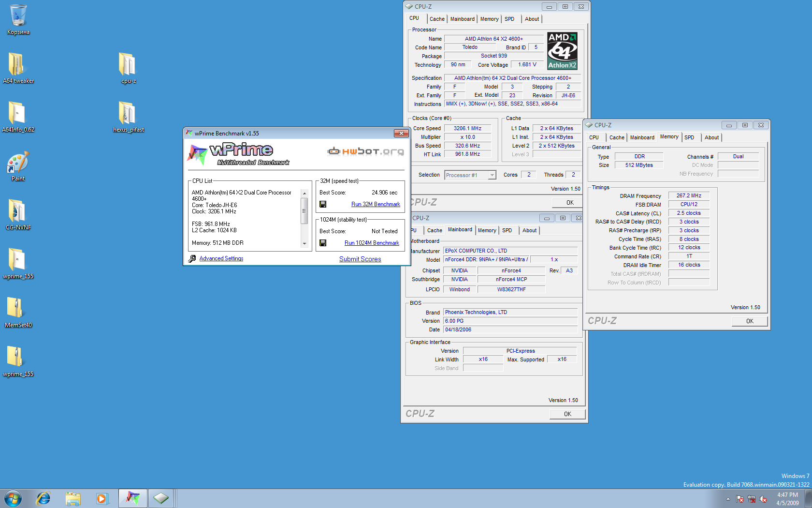Screen dimensions: 812x508
Task: Show hidden tray icons arrow
Action: click(728, 499)
